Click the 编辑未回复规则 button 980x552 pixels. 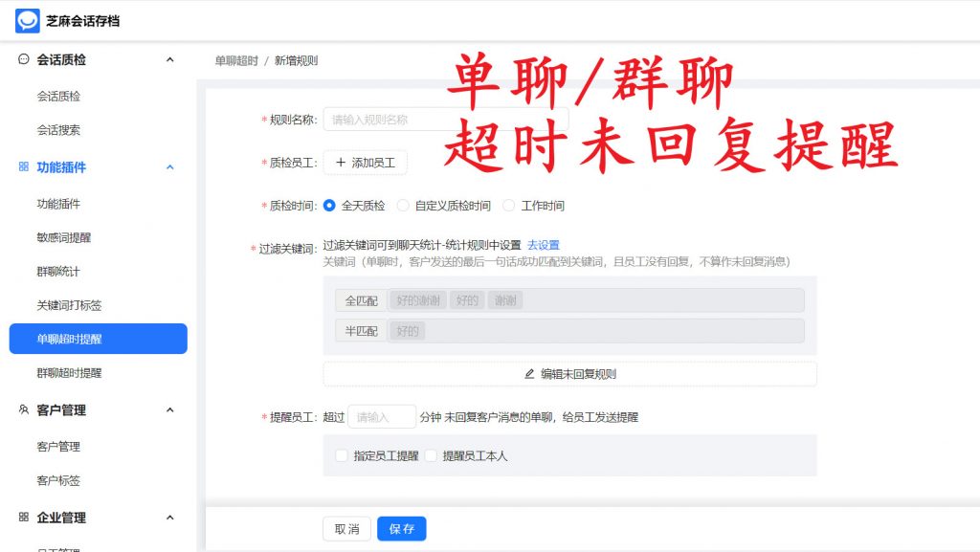[570, 374]
